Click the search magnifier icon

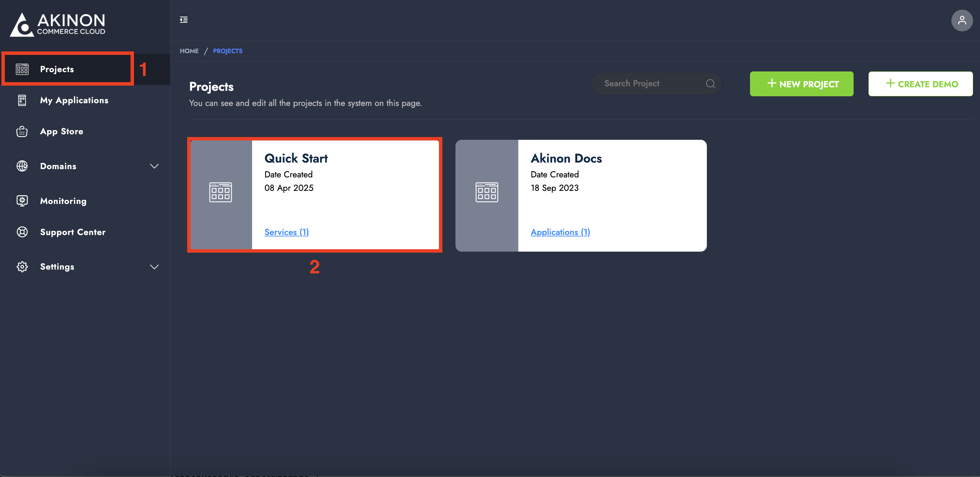click(x=710, y=84)
